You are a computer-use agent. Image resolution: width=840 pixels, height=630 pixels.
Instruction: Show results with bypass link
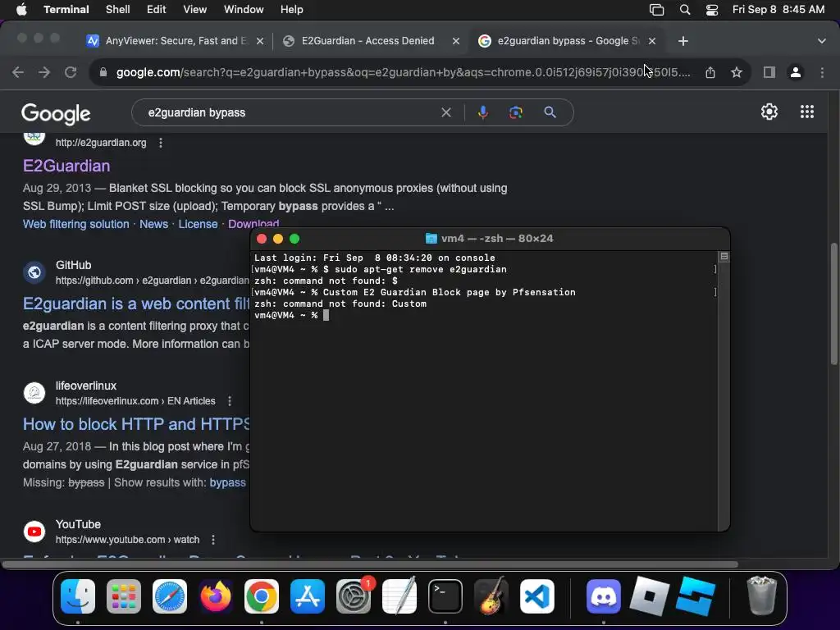228,482
